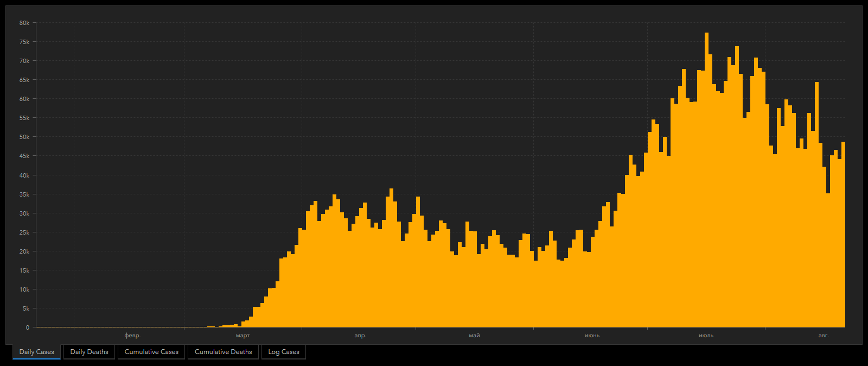Click the 0 label on the y-axis

click(28, 327)
